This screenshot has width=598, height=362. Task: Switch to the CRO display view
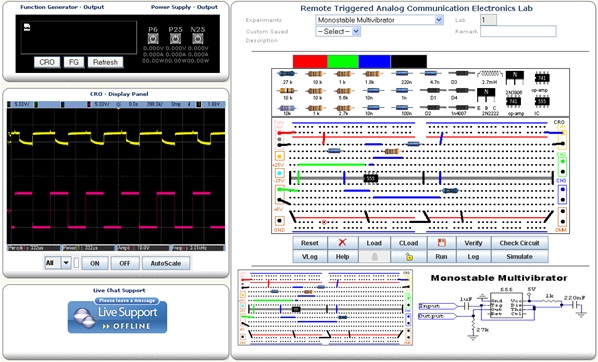(47, 62)
